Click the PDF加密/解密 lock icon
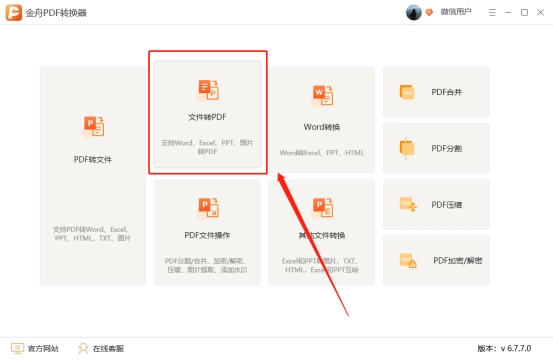 [408, 261]
